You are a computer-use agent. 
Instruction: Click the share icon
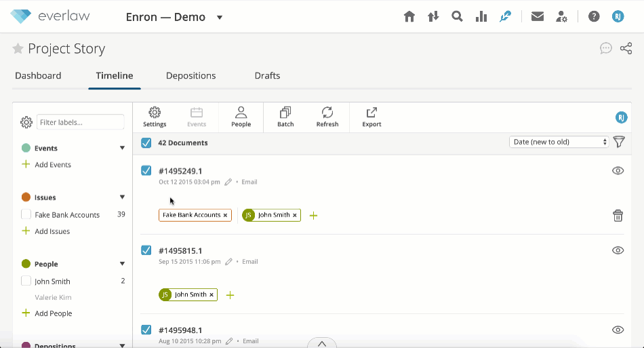click(x=626, y=48)
